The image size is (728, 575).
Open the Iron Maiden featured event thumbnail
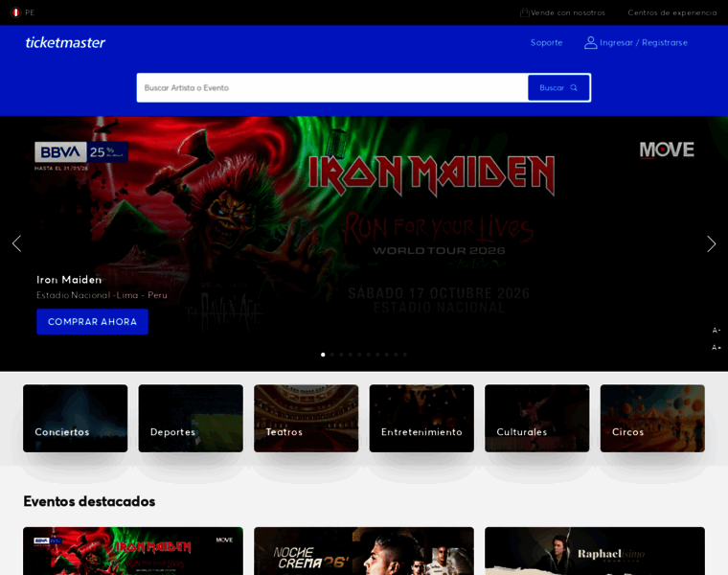coord(133,551)
